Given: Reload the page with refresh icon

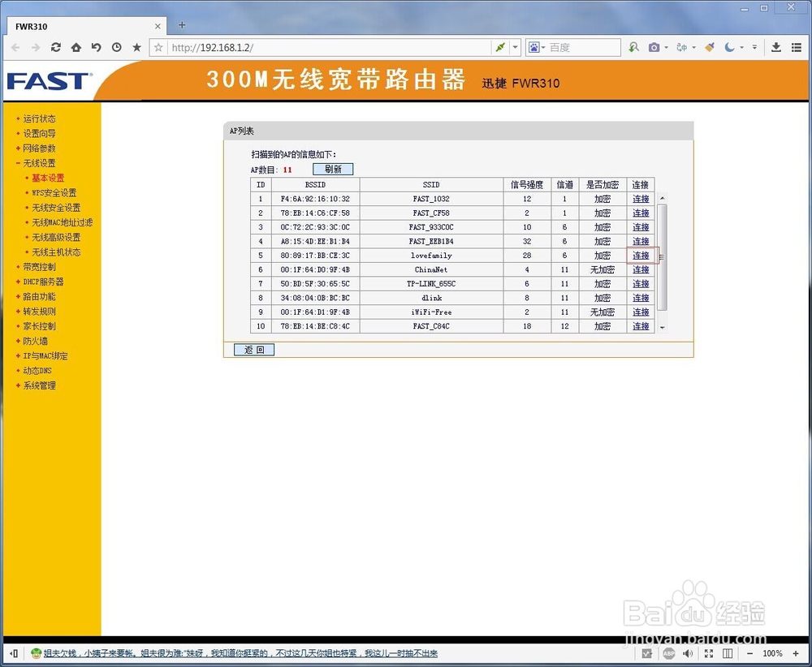Looking at the screenshot, I should click(x=55, y=48).
